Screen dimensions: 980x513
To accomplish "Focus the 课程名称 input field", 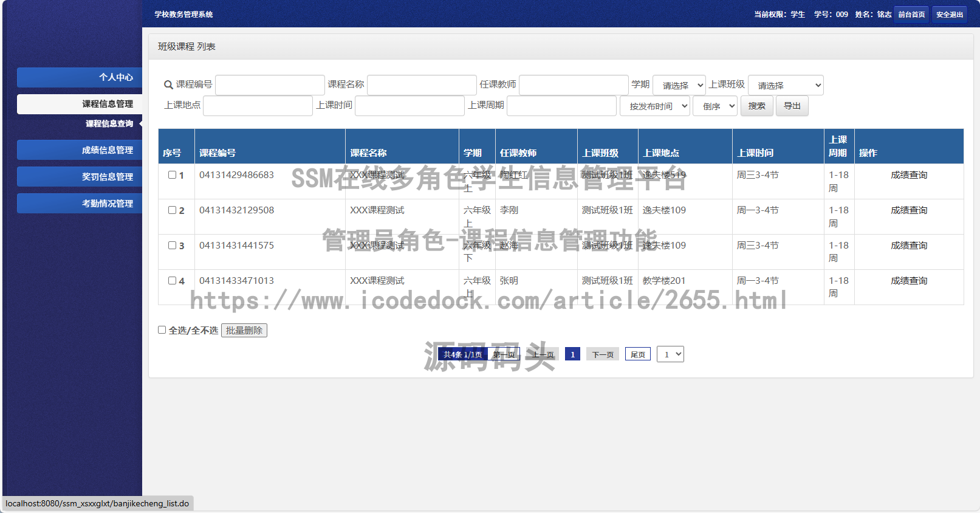I will pos(422,85).
